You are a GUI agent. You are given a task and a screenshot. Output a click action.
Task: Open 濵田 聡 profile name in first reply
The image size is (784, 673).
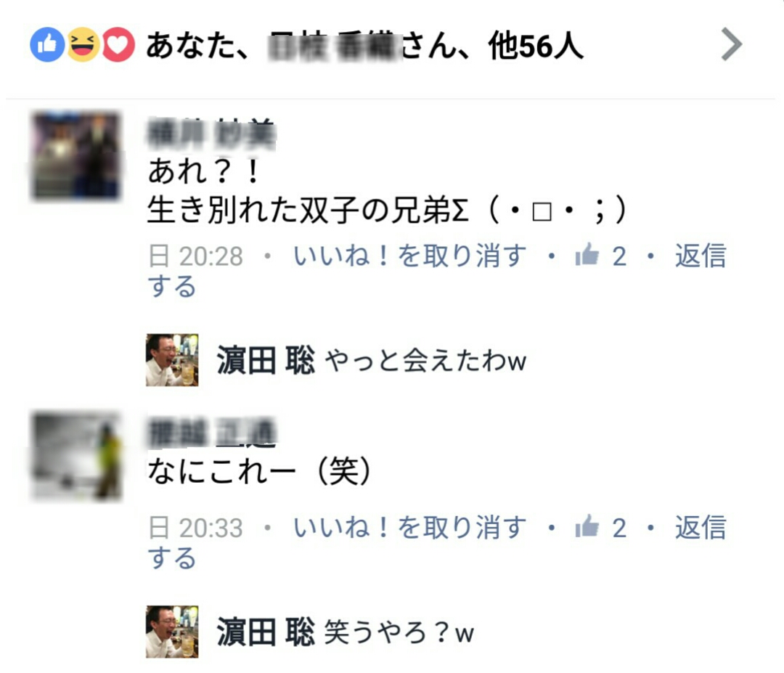click(266, 360)
